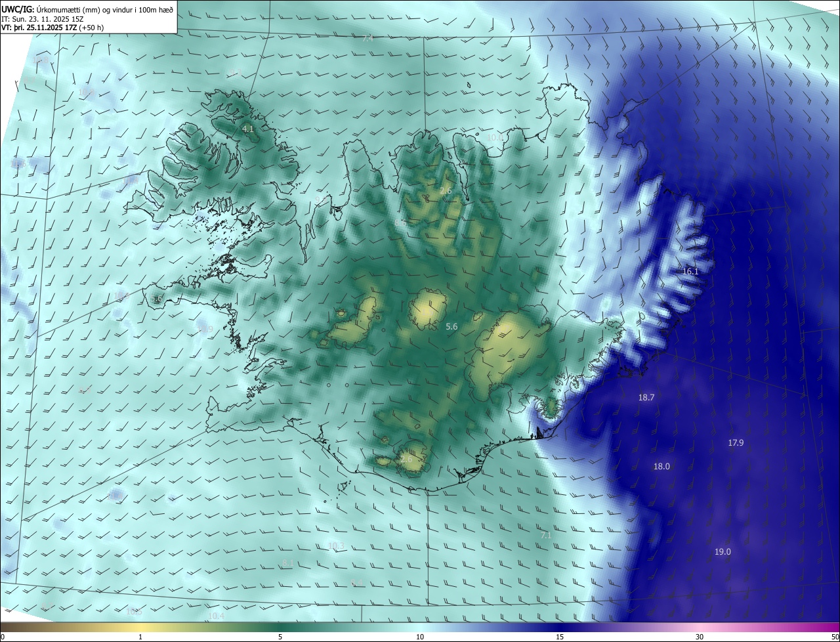Click the 50 label on the color scale
The height and width of the screenshot is (642, 840).
tap(835, 637)
